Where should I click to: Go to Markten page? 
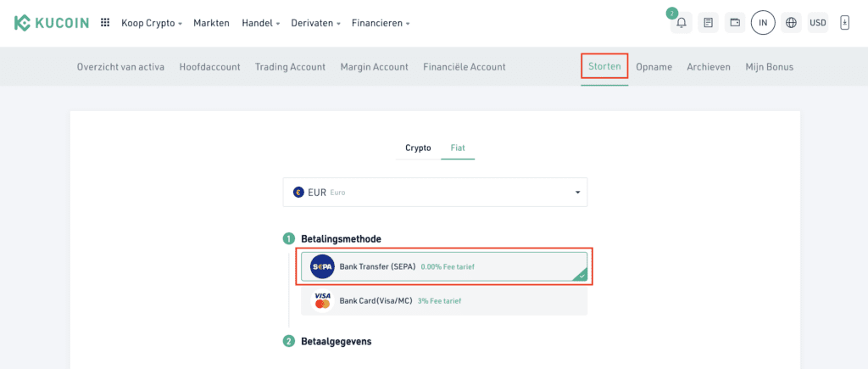point(211,23)
